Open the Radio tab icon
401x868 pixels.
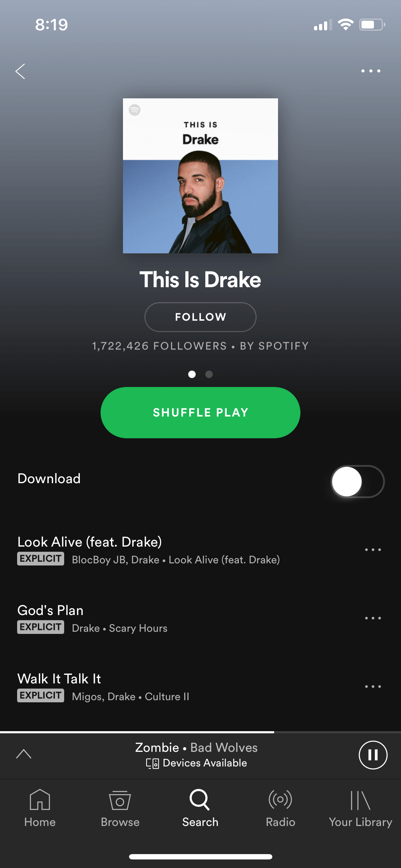[281, 799]
